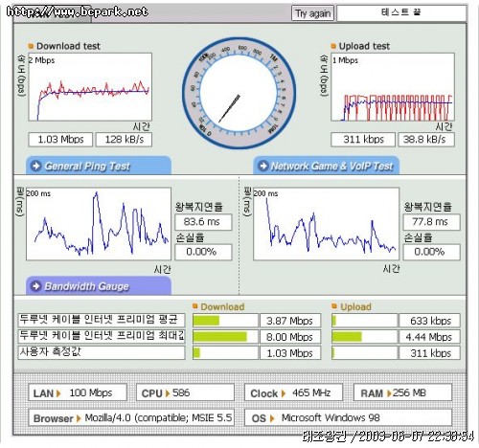
Task: Click the orange bullet next to Download test
Action: (31, 46)
